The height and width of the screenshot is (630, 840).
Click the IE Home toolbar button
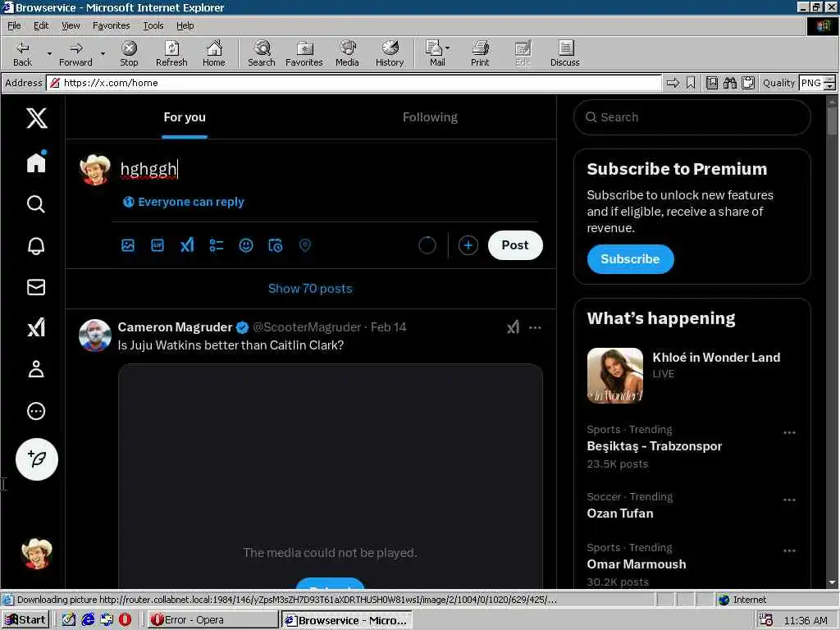[214, 53]
